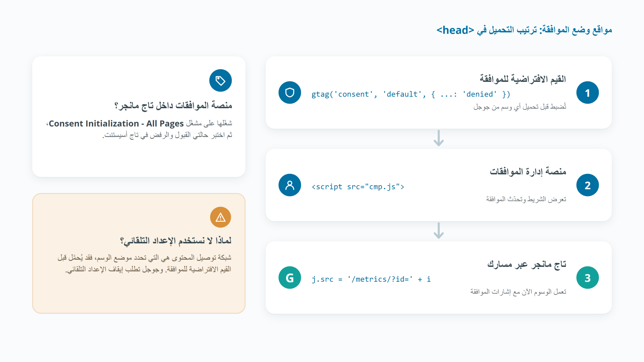This screenshot has width=644, height=362.
Task: Click the heading منصة إدارة الموافقات
Action: coord(528,171)
